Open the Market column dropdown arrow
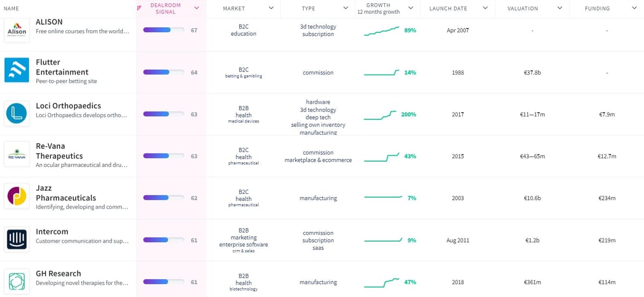The image size is (644, 297). tap(271, 8)
